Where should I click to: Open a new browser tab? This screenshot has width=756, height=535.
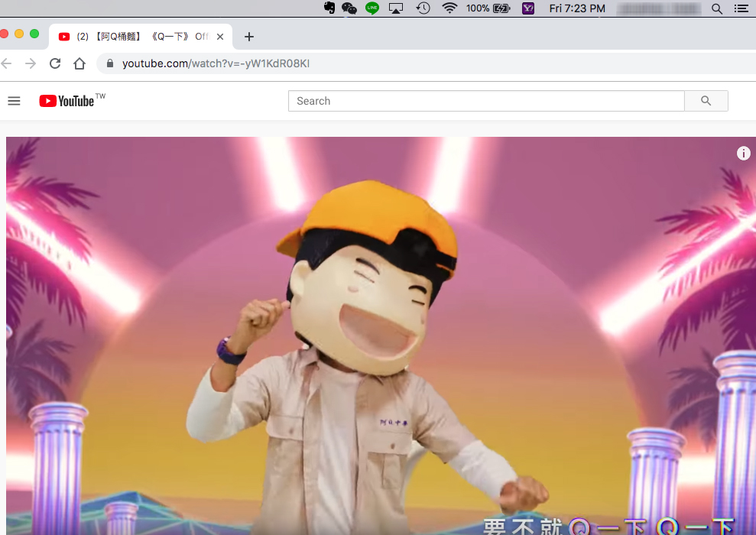click(x=248, y=37)
